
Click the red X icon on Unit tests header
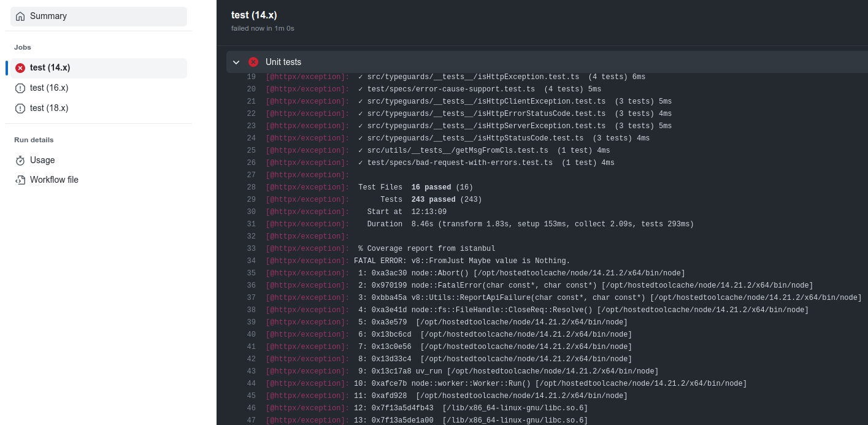click(x=253, y=61)
